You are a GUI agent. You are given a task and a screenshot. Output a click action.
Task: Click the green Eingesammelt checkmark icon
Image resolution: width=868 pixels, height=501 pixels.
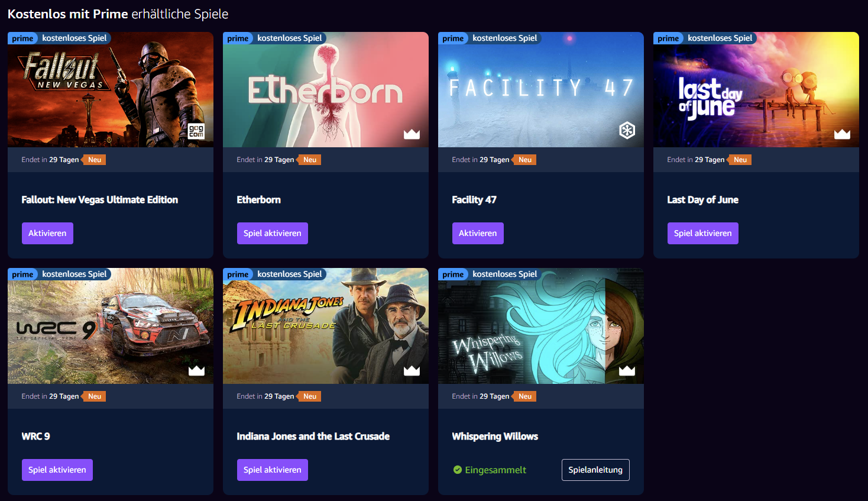tap(457, 470)
